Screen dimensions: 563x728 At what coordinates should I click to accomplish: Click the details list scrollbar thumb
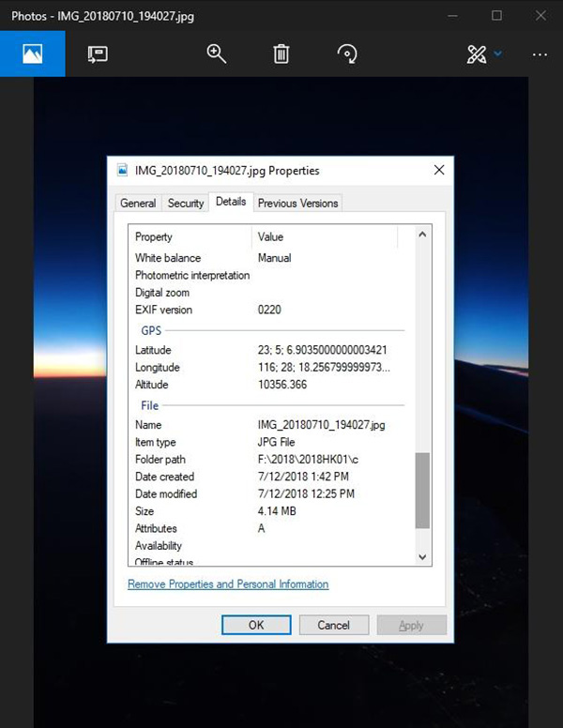[x=422, y=491]
